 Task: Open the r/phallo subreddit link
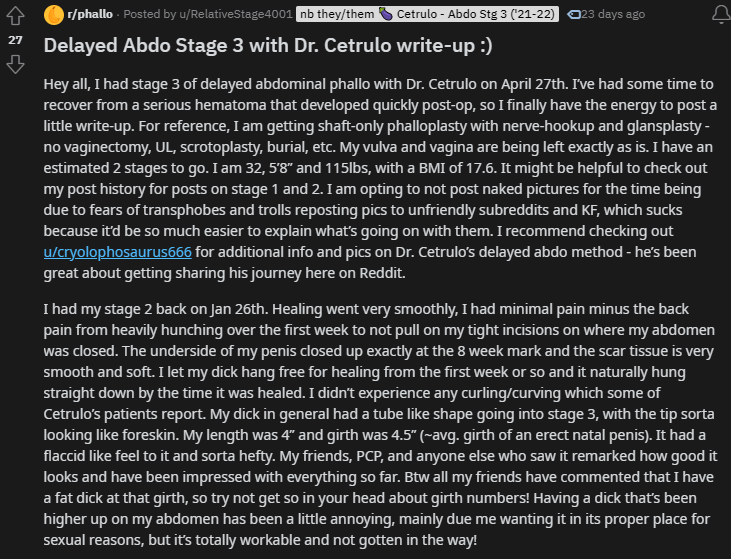tap(91, 15)
